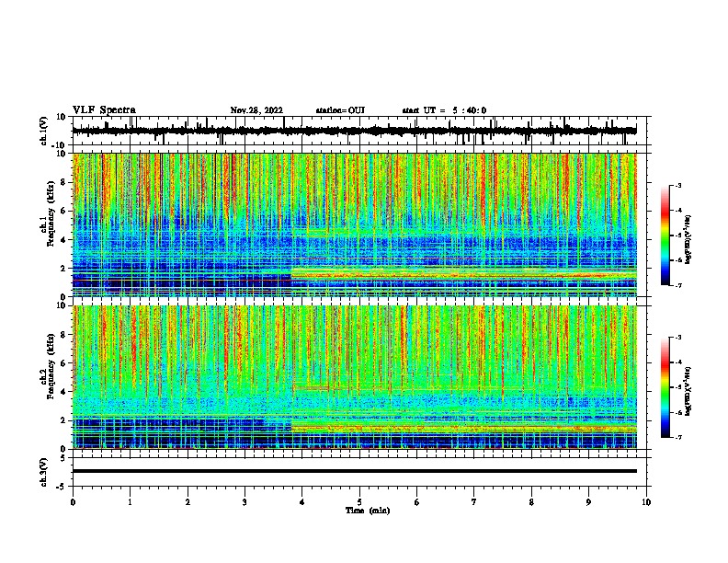Select the "8" tick on the time axis
Viewport: 728px width, 563px height.
pos(531,502)
